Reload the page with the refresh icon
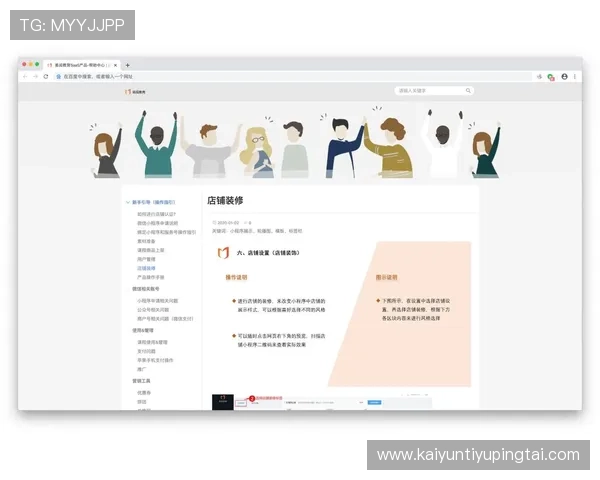Screen dimensions: 600x480 click(x=46, y=77)
